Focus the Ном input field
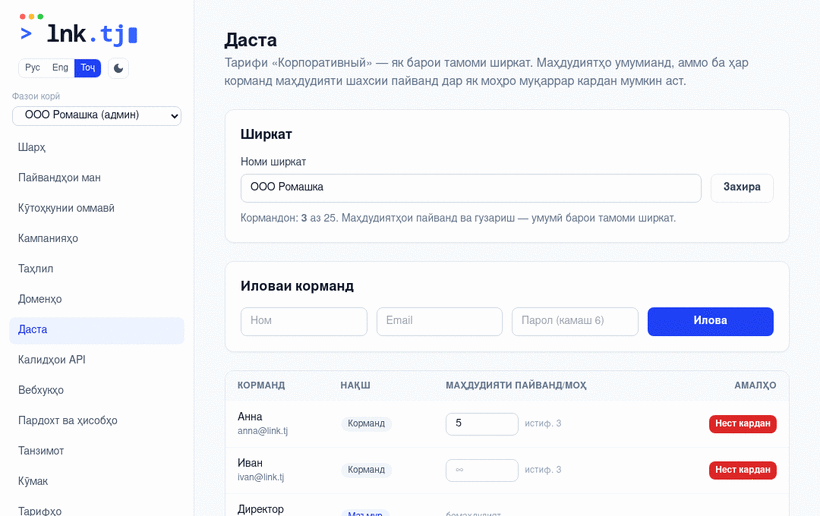 click(304, 321)
